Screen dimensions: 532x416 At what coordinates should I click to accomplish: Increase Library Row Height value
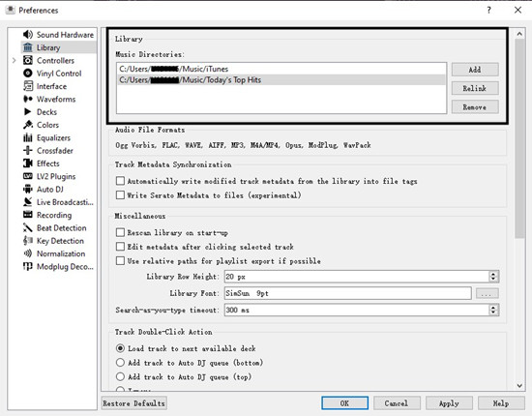493,274
